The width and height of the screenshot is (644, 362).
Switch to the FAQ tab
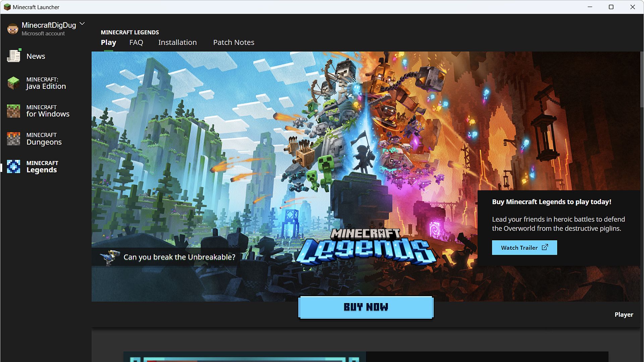(136, 43)
